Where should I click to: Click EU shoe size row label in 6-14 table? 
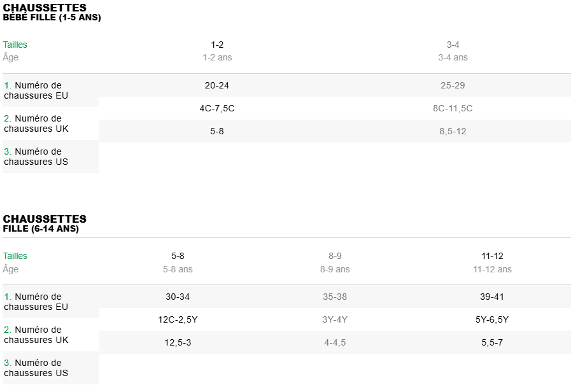(x=36, y=302)
